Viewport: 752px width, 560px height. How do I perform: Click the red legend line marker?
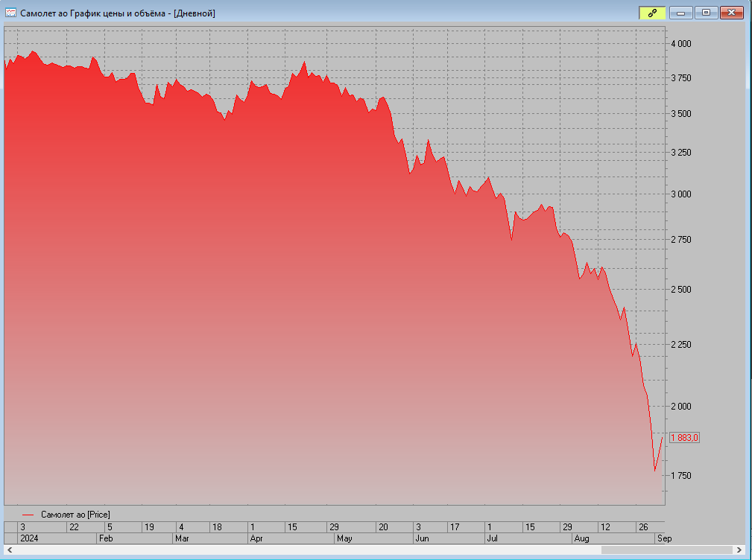(28, 515)
